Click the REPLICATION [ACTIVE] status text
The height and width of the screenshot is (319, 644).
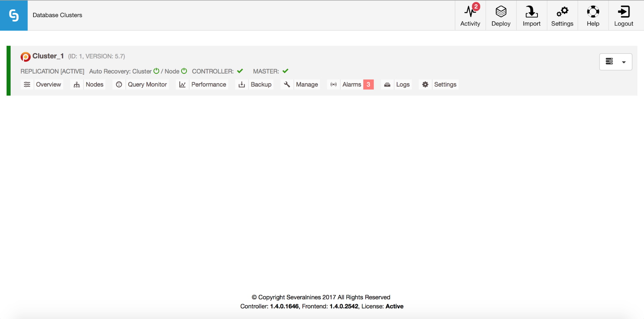click(x=52, y=71)
